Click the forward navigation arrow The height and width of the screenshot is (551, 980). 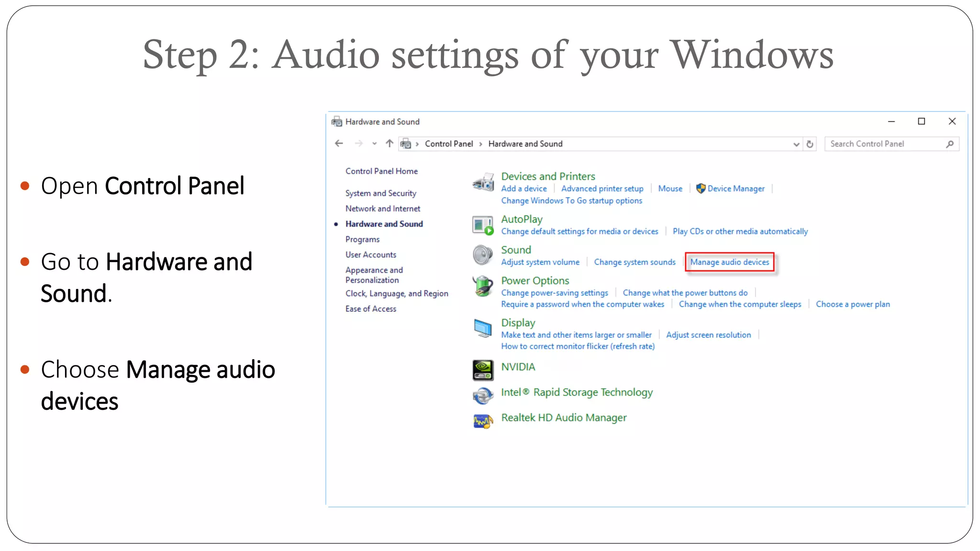358,143
